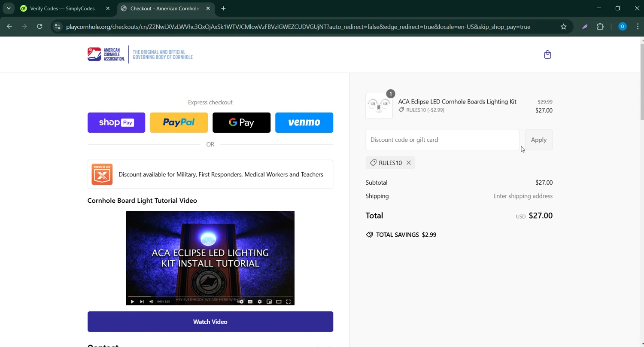Click the next-video skip icon

142,301
